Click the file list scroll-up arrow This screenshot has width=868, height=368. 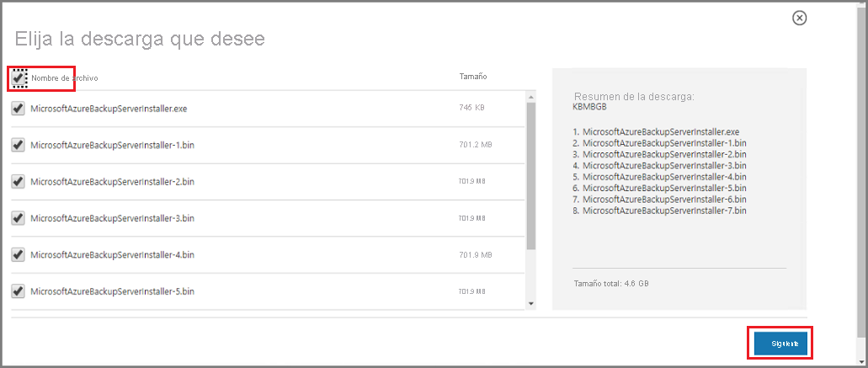pos(531,96)
